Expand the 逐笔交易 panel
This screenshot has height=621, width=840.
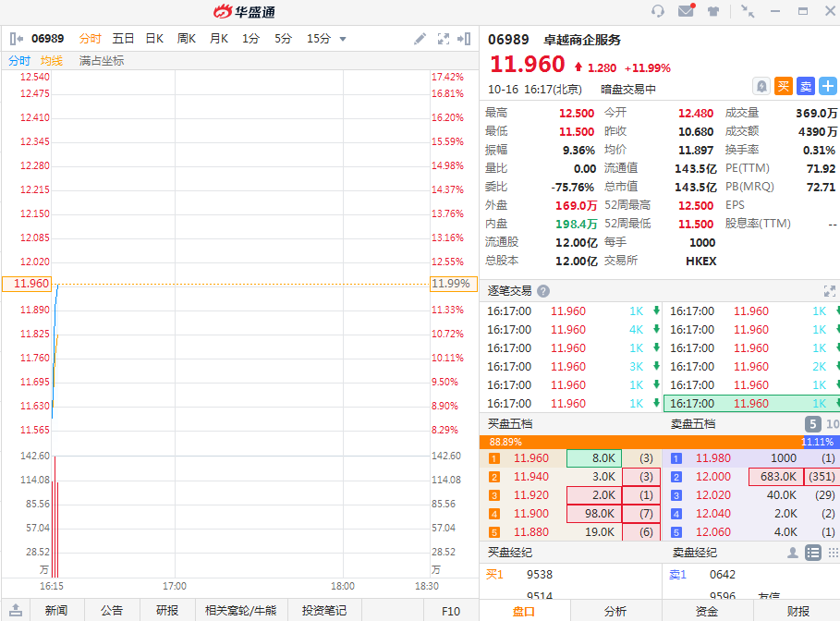[x=829, y=290]
